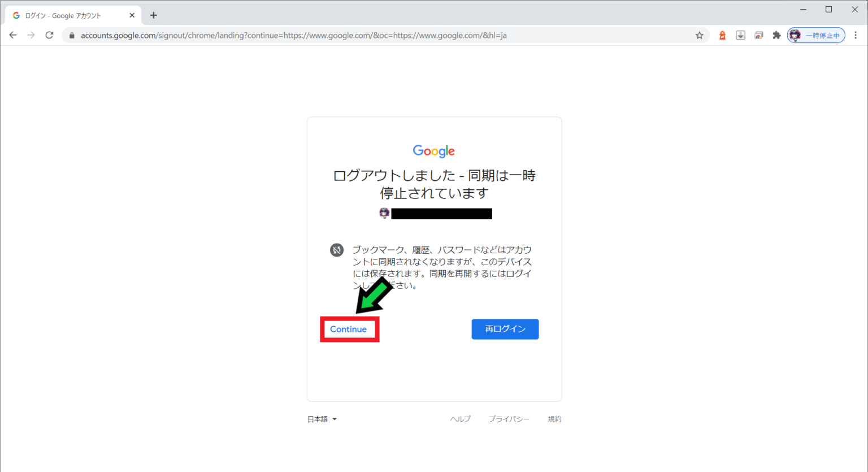Expand the 日本語 language dropdown
868x472 pixels.
tap(322, 419)
